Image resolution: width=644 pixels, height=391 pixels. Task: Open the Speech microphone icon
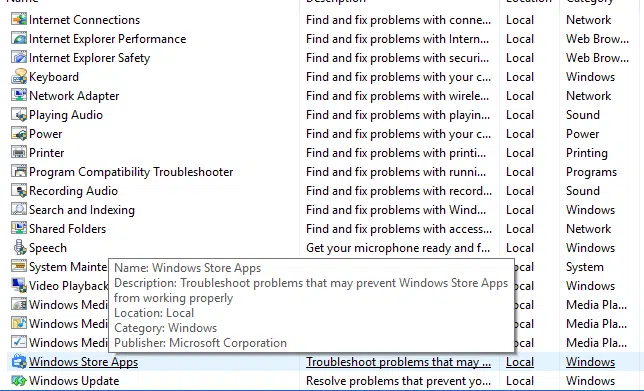point(19,247)
